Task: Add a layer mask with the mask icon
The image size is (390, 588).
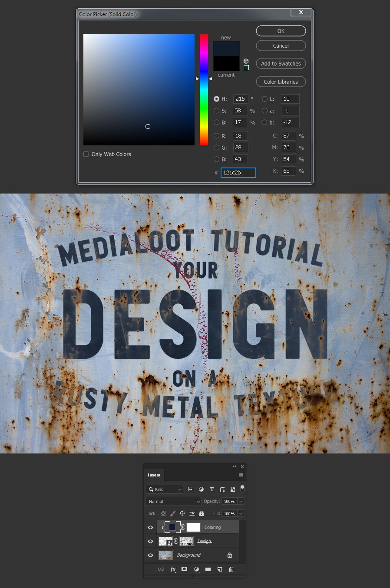Action: (x=185, y=569)
